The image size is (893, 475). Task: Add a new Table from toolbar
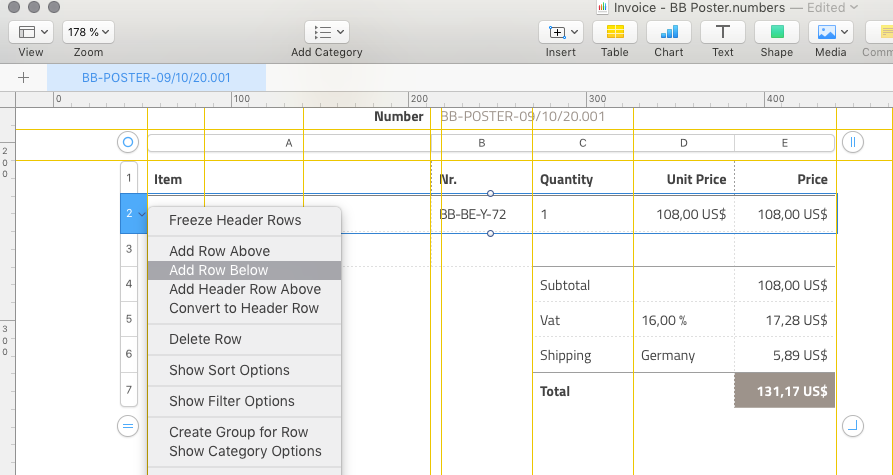(x=614, y=32)
